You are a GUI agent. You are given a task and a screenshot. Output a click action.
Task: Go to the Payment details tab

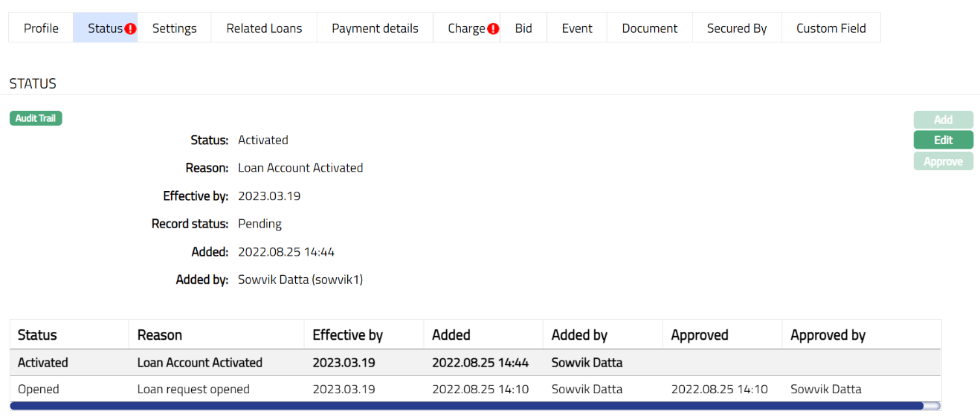375,28
